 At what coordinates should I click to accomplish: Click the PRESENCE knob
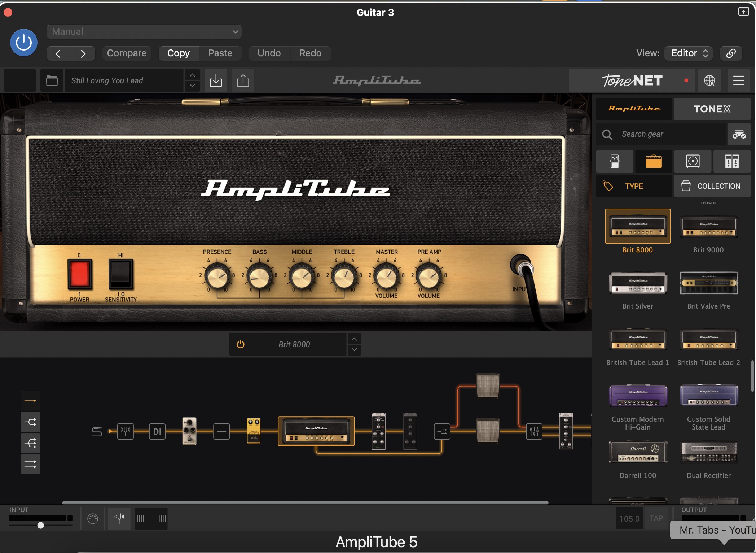point(217,276)
